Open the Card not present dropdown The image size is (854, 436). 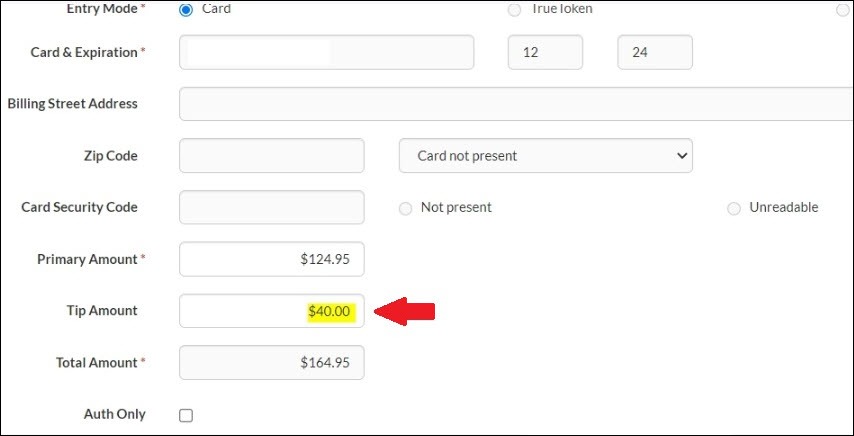pyautogui.click(x=545, y=156)
